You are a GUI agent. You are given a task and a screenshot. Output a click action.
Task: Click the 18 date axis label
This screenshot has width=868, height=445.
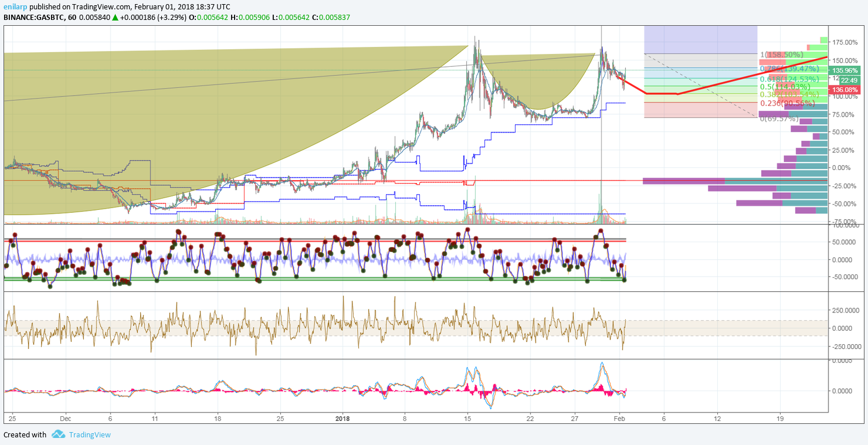point(218,419)
